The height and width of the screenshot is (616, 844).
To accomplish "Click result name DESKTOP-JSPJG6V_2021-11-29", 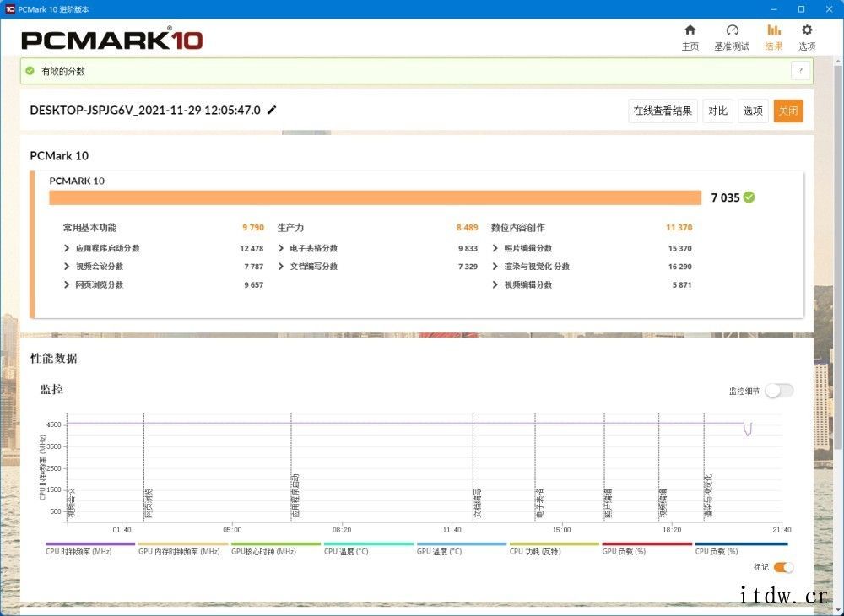I will click(145, 111).
